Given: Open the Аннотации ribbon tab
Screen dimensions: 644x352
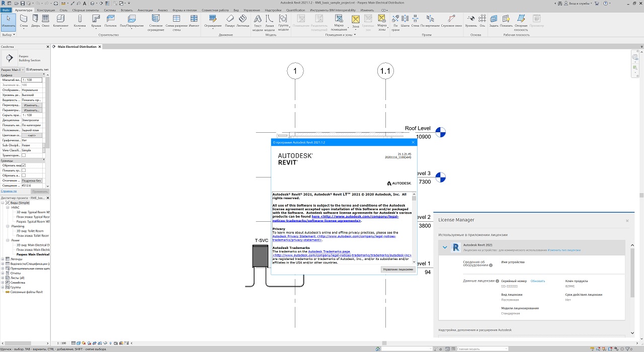Looking at the screenshot, I should (145, 10).
